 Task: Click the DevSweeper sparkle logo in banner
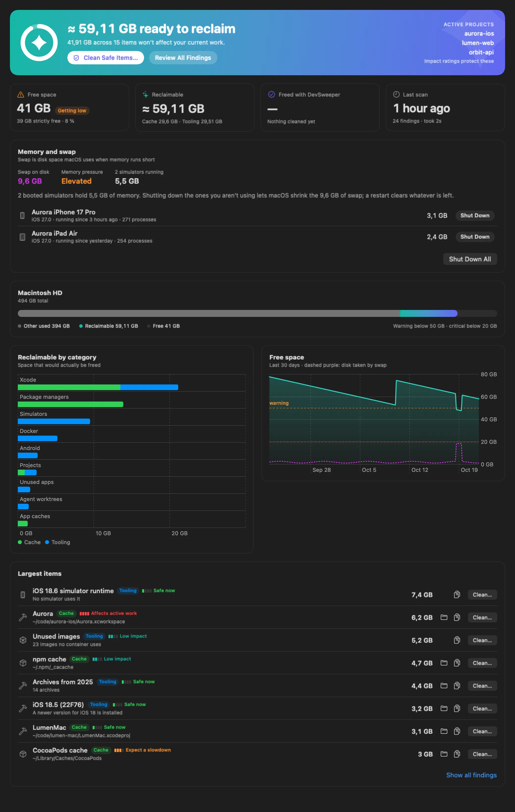(39, 43)
